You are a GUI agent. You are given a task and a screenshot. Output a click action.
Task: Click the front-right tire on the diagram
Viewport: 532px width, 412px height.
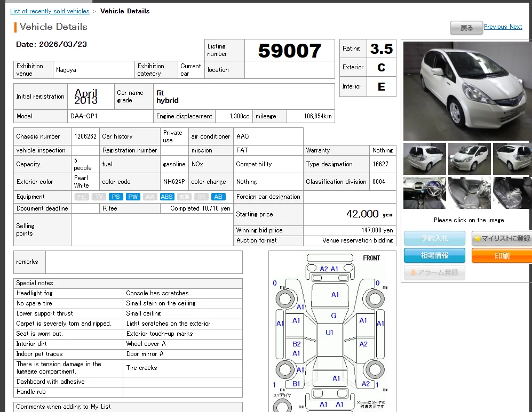[375, 299]
